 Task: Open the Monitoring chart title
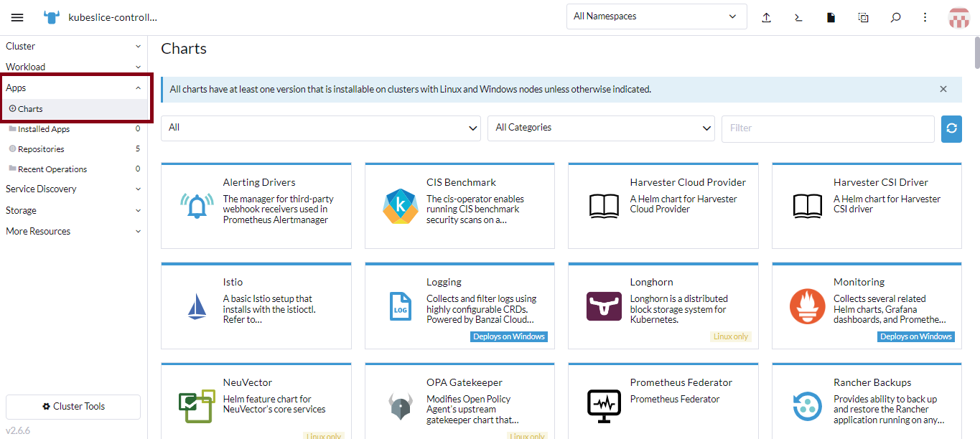[859, 282]
